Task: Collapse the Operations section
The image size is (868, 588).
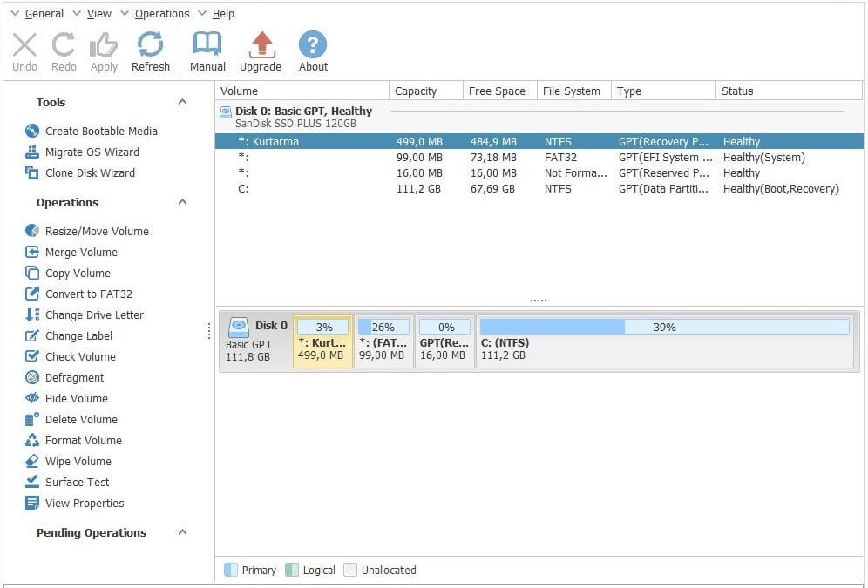Action: point(182,202)
